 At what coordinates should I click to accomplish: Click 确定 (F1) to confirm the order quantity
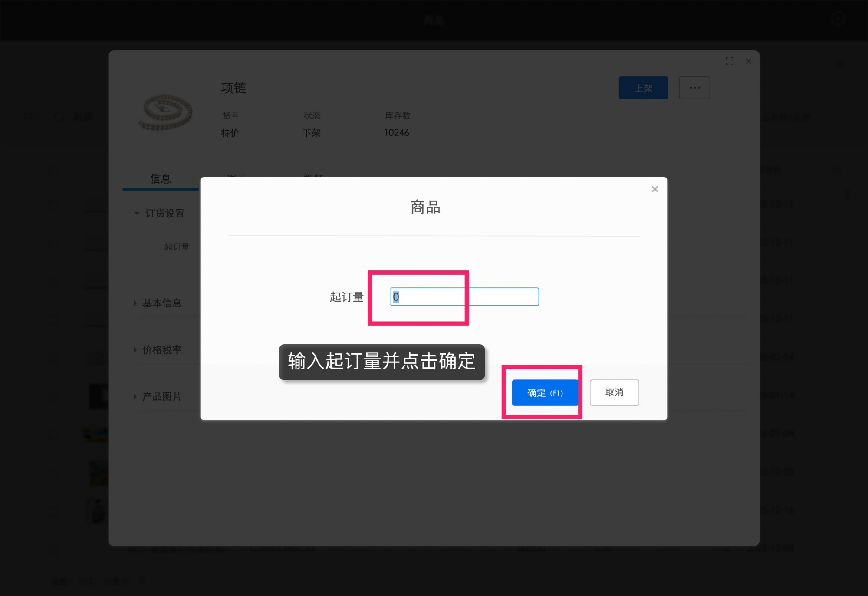[x=544, y=392]
